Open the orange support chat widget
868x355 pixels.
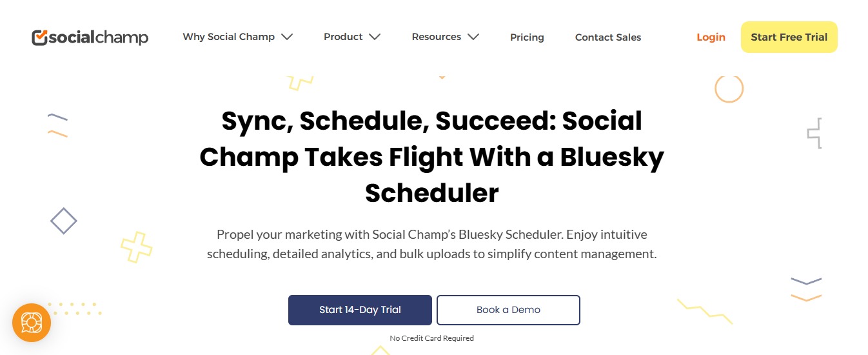coord(32,322)
